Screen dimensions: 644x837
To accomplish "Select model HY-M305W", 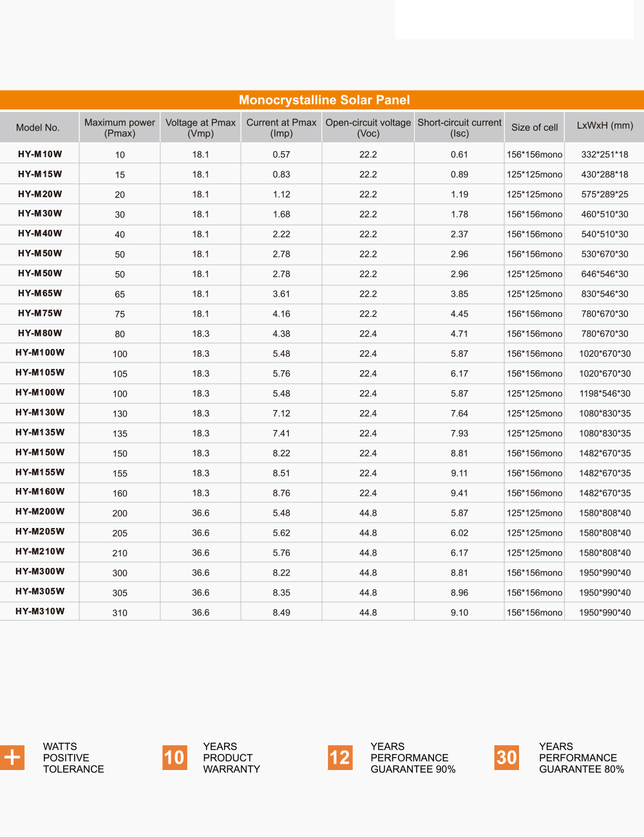I will click(x=40, y=591).
